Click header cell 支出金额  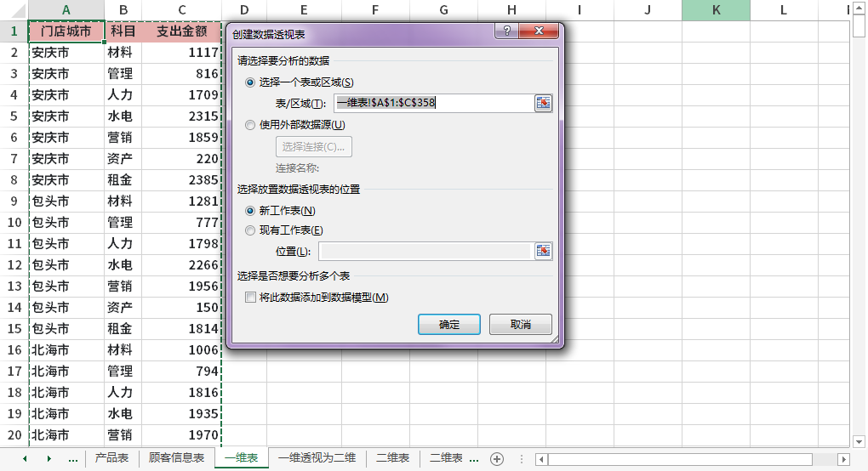tap(181, 31)
